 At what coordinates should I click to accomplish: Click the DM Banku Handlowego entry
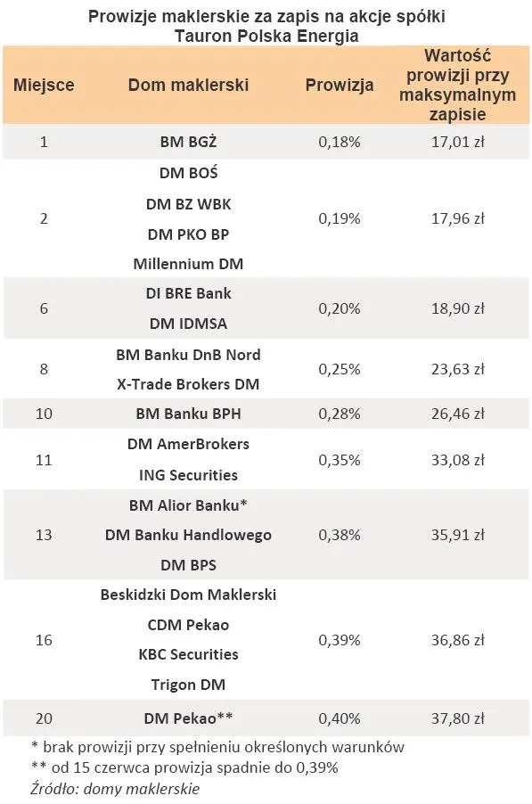pos(188,535)
